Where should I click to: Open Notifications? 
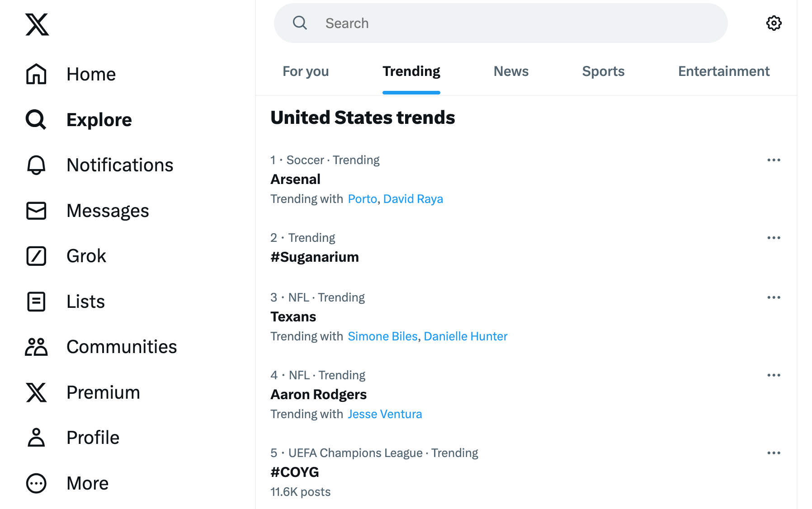click(x=120, y=165)
